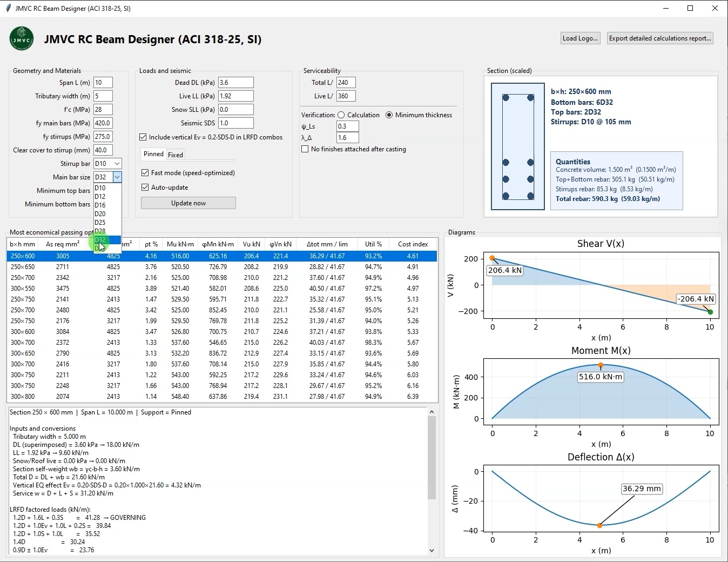Choose D10 from the main bar size list
728x562 pixels.
coord(107,188)
